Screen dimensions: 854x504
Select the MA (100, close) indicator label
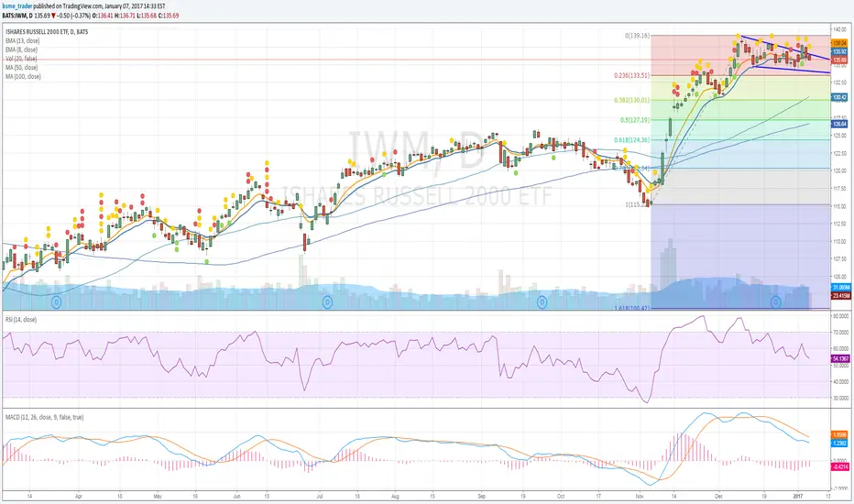pyautogui.click(x=23, y=76)
